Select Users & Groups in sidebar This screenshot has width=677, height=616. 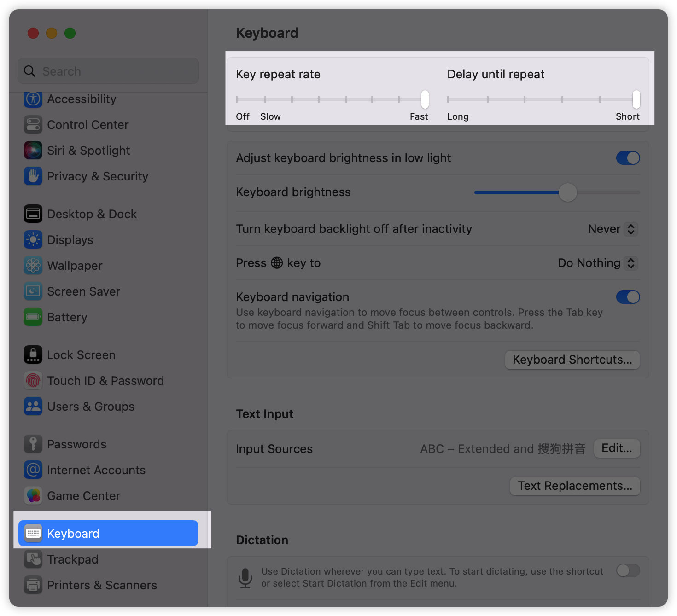pos(108,407)
